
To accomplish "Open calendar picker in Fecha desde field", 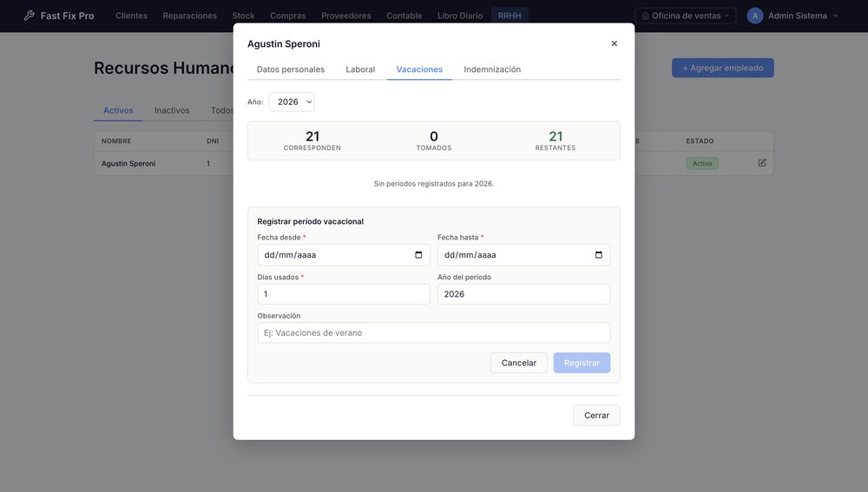I will click(x=418, y=254).
